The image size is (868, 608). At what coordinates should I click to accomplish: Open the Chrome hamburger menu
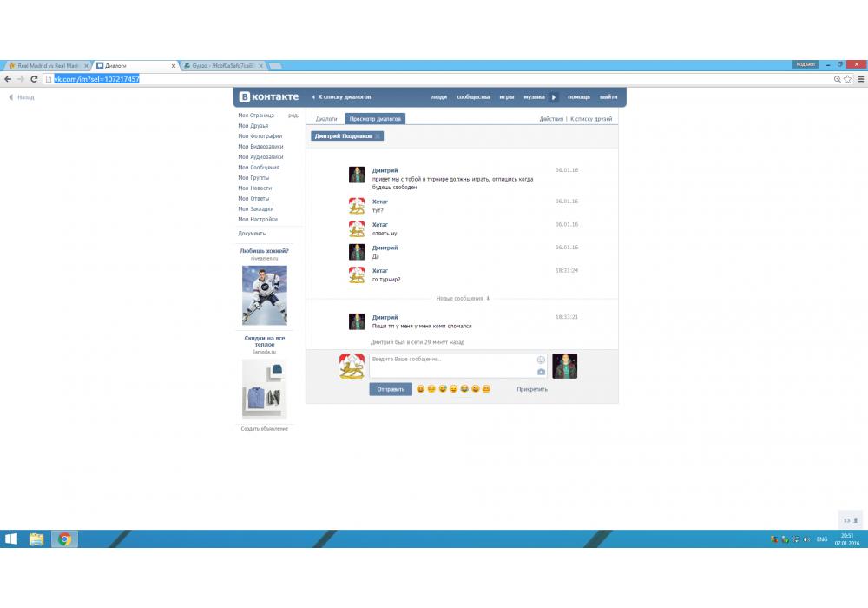coord(861,79)
